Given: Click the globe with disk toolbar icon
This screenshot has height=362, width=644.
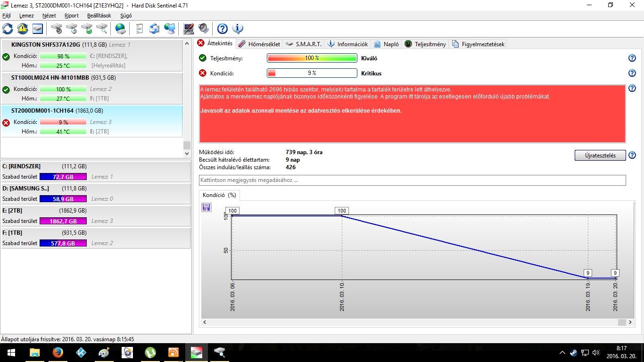Looking at the screenshot, I should (x=121, y=29).
